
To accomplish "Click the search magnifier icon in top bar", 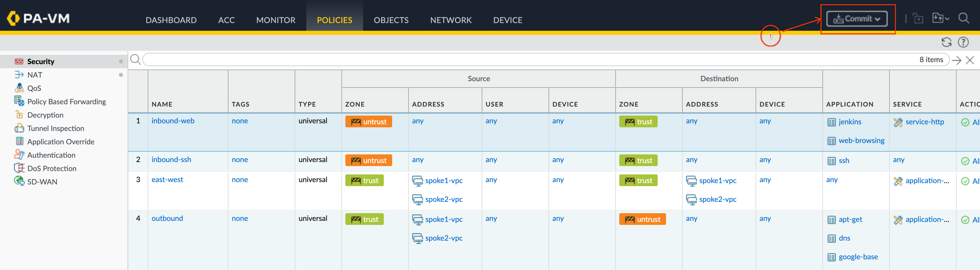I will [963, 18].
